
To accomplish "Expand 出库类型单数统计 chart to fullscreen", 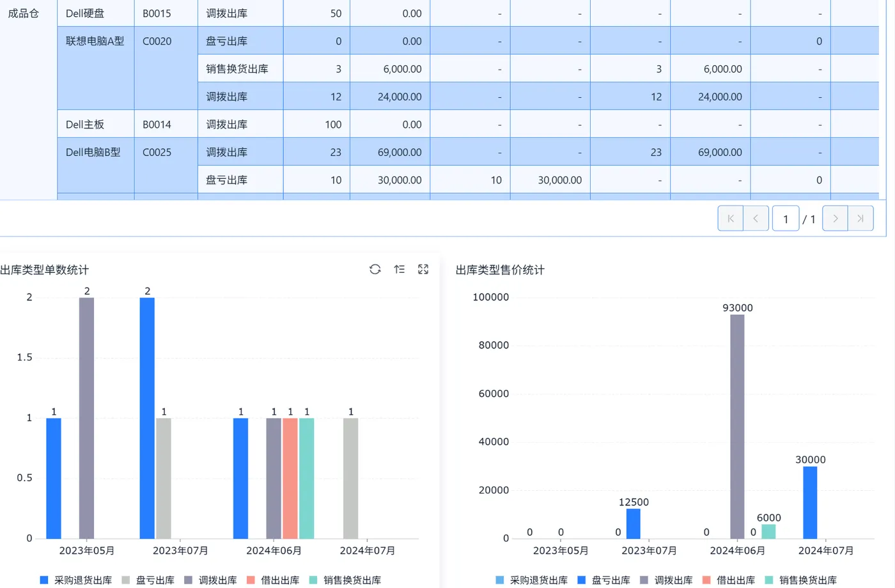I will click(423, 270).
